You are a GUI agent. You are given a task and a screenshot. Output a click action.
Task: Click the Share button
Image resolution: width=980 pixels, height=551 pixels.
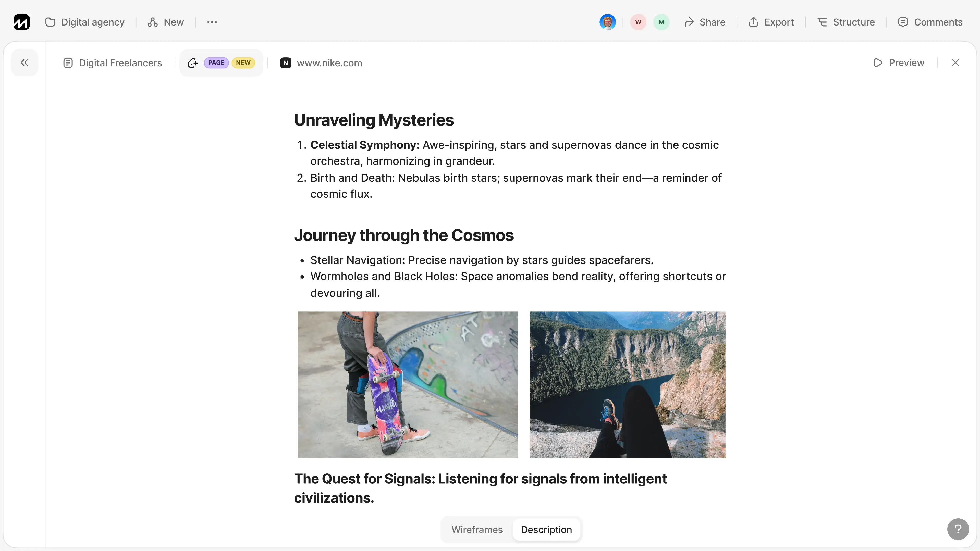point(705,22)
